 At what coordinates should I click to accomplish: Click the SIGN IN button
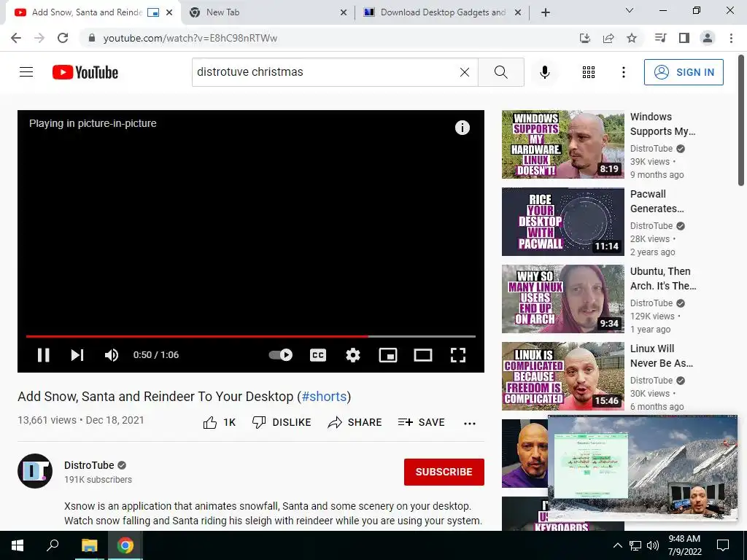[x=684, y=72]
